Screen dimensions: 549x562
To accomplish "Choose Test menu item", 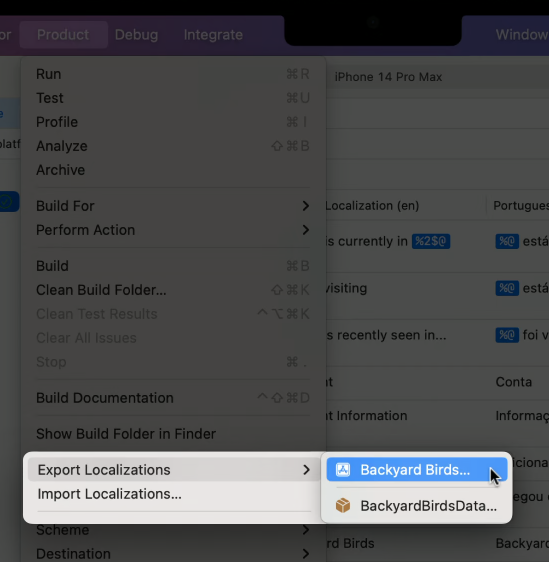I will click(x=173, y=98).
